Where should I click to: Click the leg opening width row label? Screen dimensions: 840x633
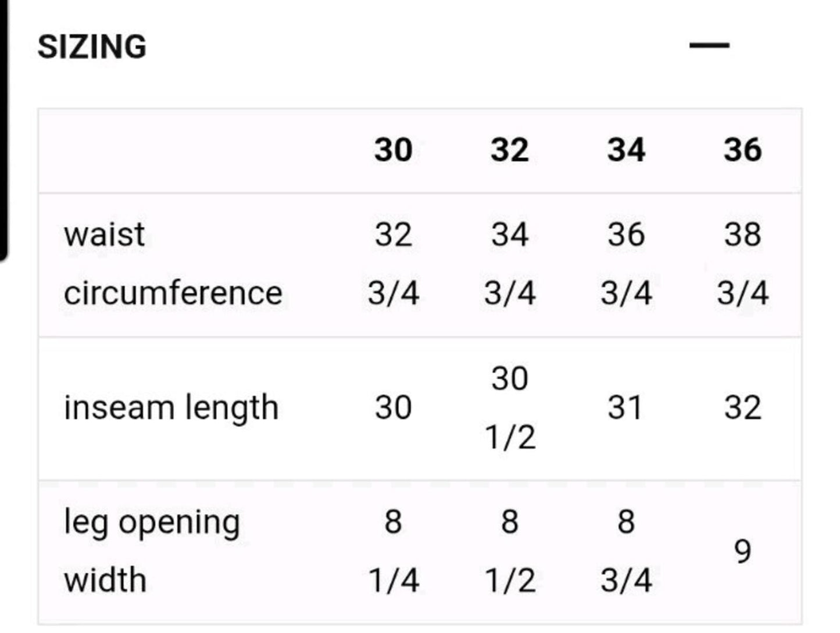[x=152, y=551]
